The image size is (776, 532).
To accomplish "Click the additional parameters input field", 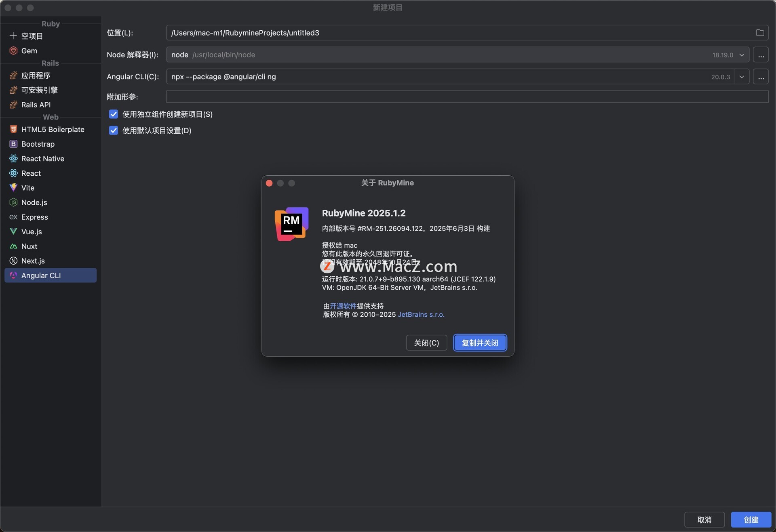I will click(x=467, y=97).
